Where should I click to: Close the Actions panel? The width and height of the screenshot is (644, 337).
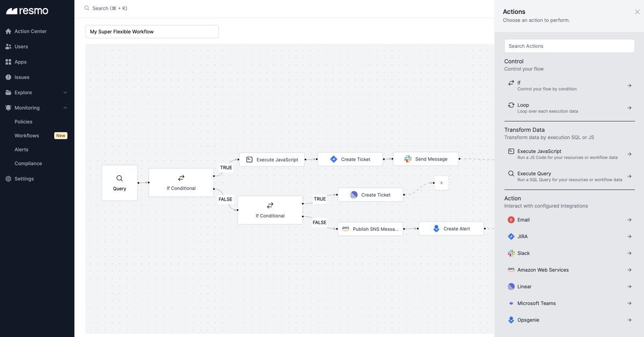click(637, 12)
